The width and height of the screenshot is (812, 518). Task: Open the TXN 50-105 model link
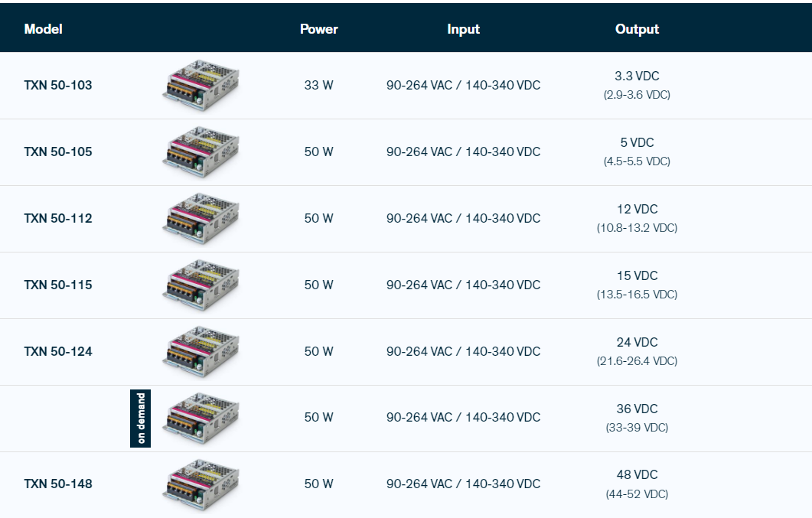coord(58,152)
